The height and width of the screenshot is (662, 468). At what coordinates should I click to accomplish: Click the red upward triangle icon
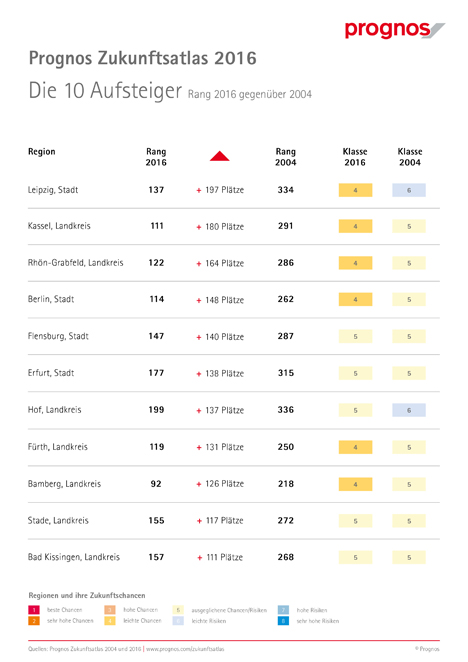click(220, 157)
